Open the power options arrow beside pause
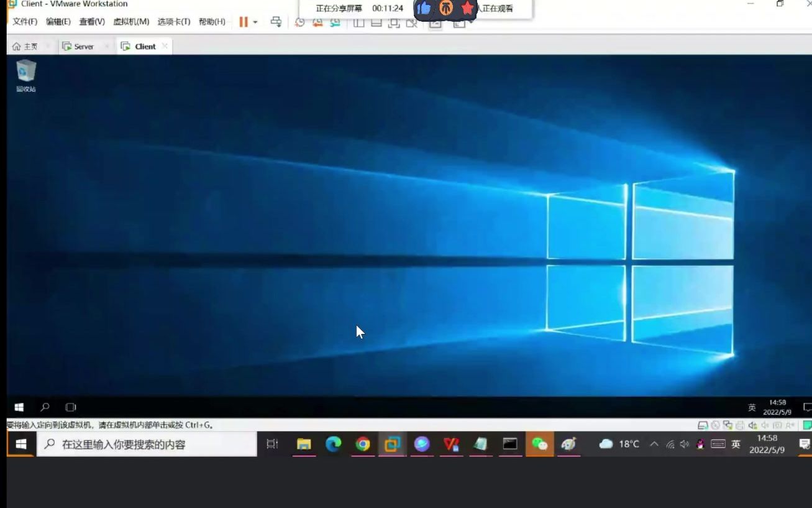The image size is (812, 508). pos(255,22)
